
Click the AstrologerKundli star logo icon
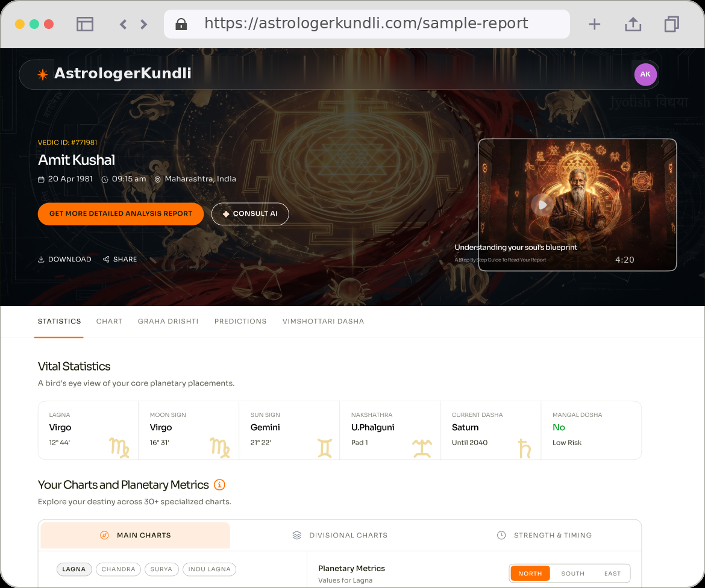pyautogui.click(x=43, y=74)
